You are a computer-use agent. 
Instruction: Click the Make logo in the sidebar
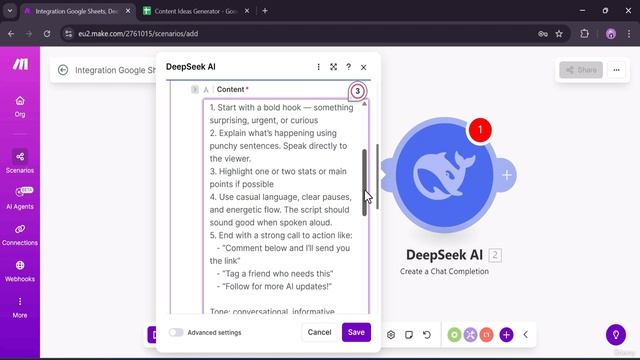click(x=20, y=64)
